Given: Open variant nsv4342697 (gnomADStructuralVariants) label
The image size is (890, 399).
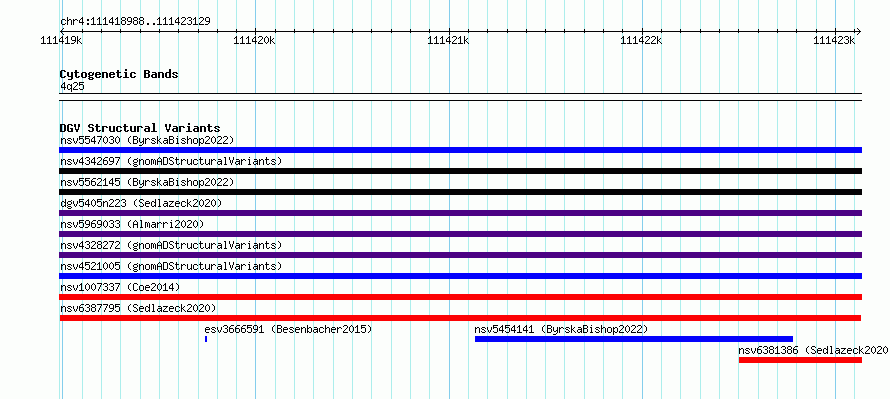Looking at the screenshot, I should click(171, 161).
